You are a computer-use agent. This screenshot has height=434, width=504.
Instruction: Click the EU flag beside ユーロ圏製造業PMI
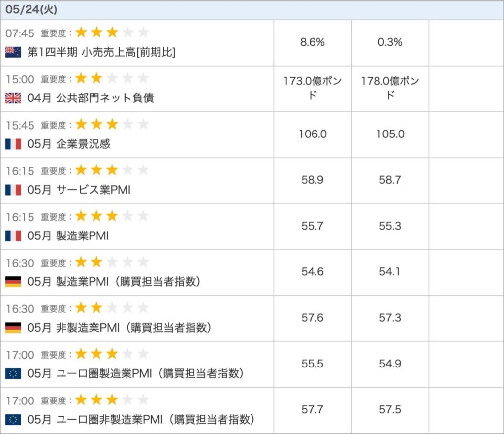click(13, 374)
